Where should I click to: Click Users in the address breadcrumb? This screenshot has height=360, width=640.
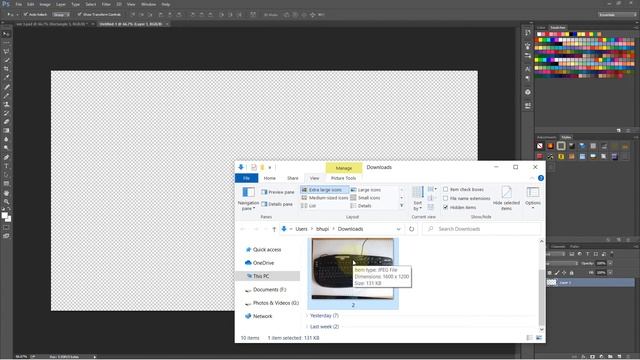tap(301, 229)
